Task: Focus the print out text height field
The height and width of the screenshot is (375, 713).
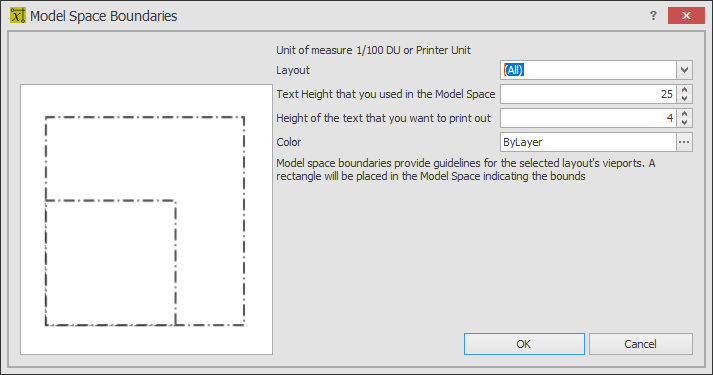Action: (x=588, y=118)
